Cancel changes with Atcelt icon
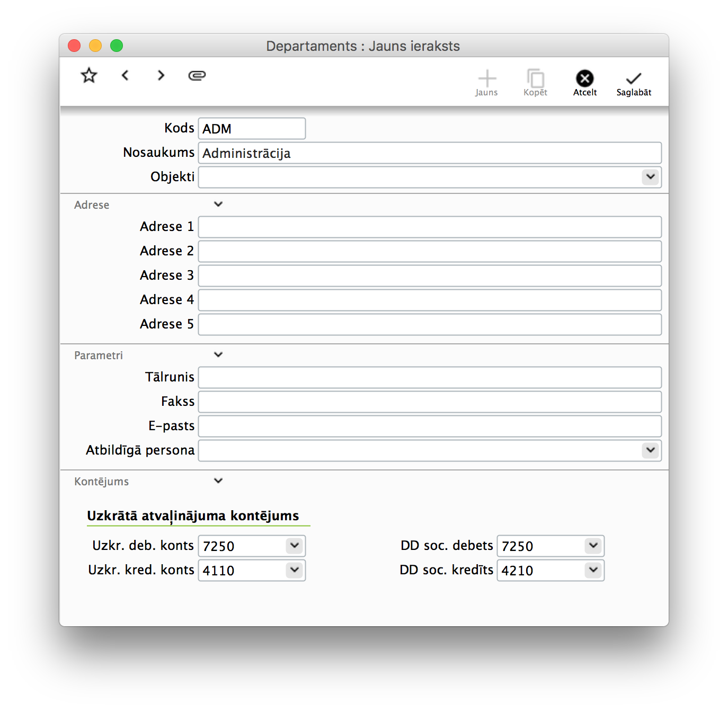728x711 pixels. tap(584, 79)
